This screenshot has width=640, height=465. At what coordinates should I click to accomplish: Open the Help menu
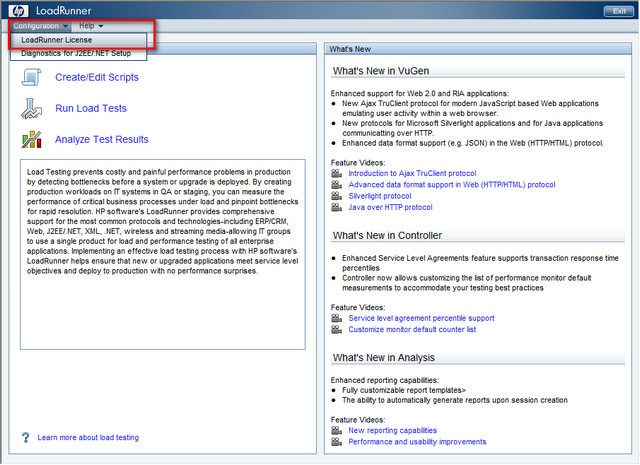pyautogui.click(x=91, y=26)
